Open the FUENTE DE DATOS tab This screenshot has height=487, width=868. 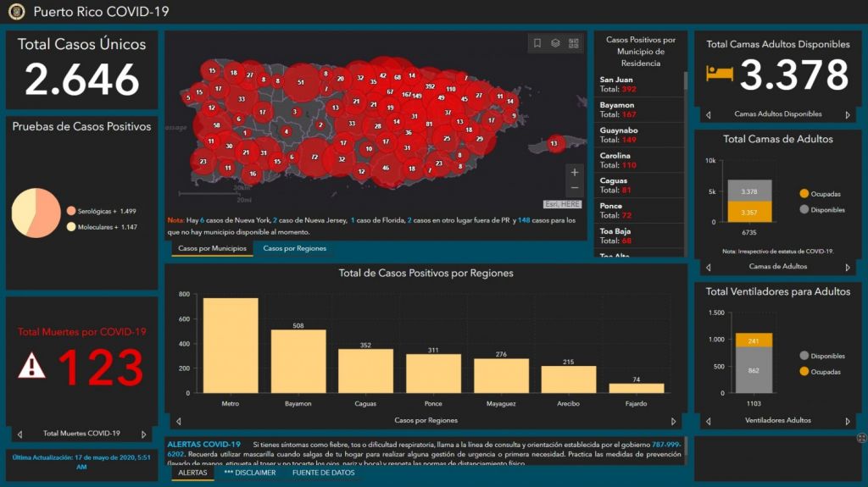(323, 473)
